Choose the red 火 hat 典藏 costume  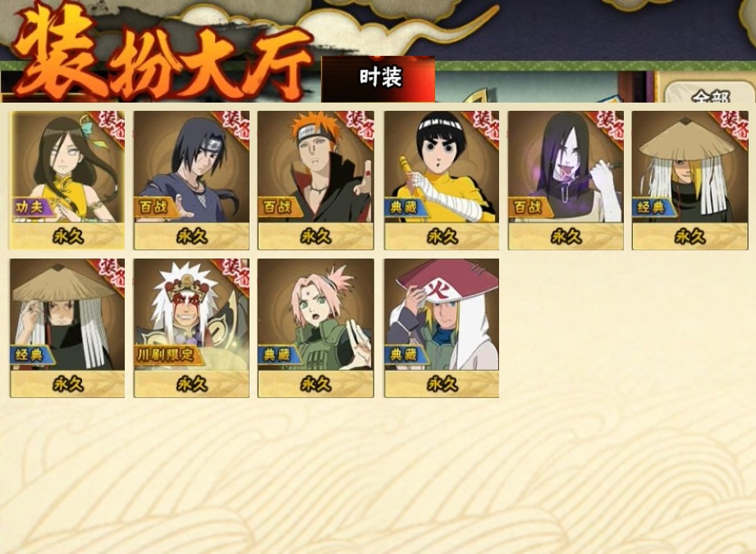(x=442, y=327)
